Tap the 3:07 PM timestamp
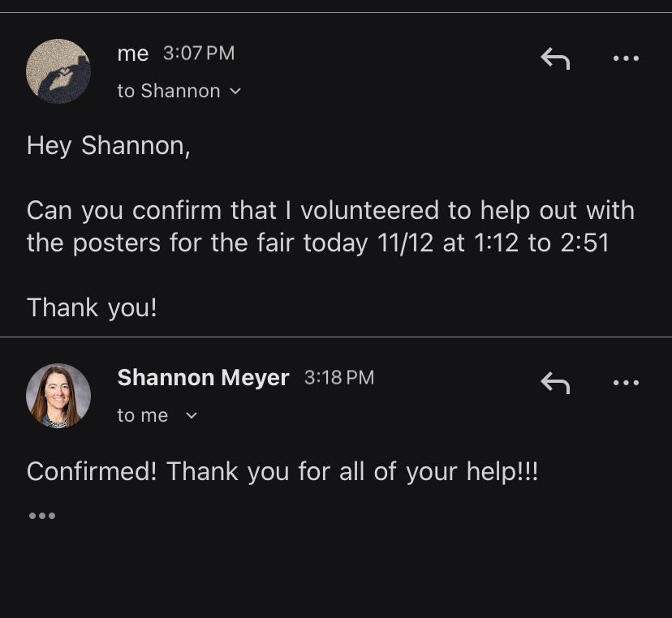 pyautogui.click(x=199, y=54)
